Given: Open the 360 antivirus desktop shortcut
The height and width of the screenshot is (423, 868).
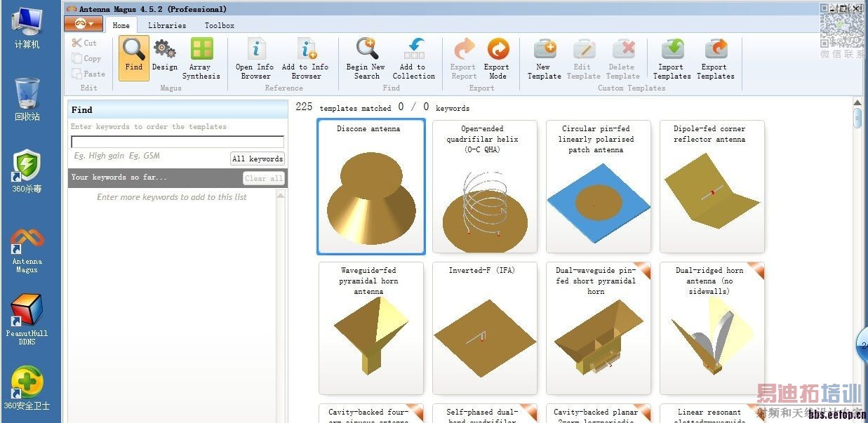Looking at the screenshot, I should 27,171.
